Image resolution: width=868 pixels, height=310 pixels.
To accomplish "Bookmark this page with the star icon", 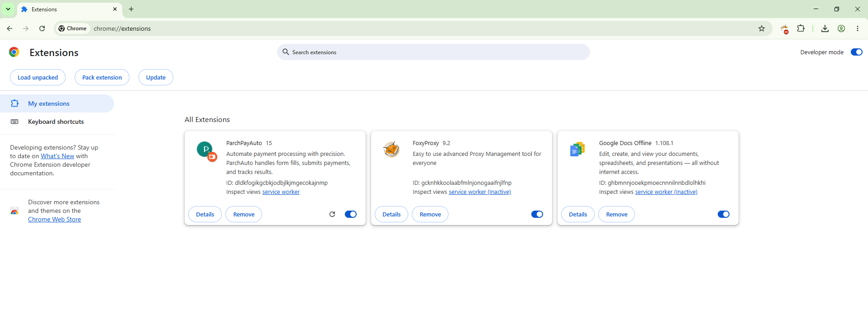I will tap(762, 28).
